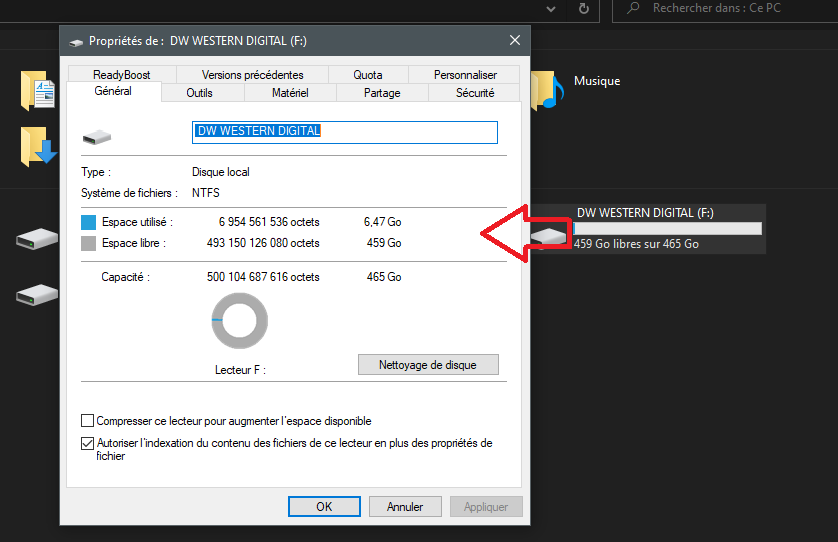Select the upper drive icon left of the dialog
The width and height of the screenshot is (838, 542).
pos(37,238)
